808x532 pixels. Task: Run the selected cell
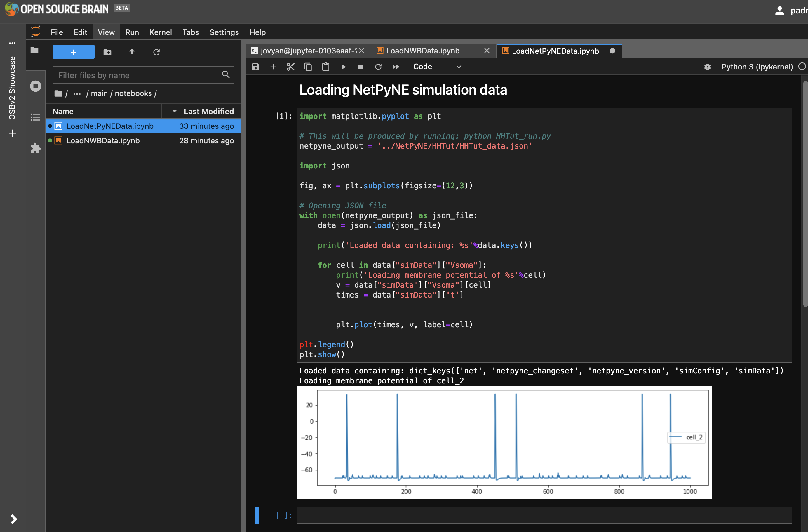coord(343,67)
